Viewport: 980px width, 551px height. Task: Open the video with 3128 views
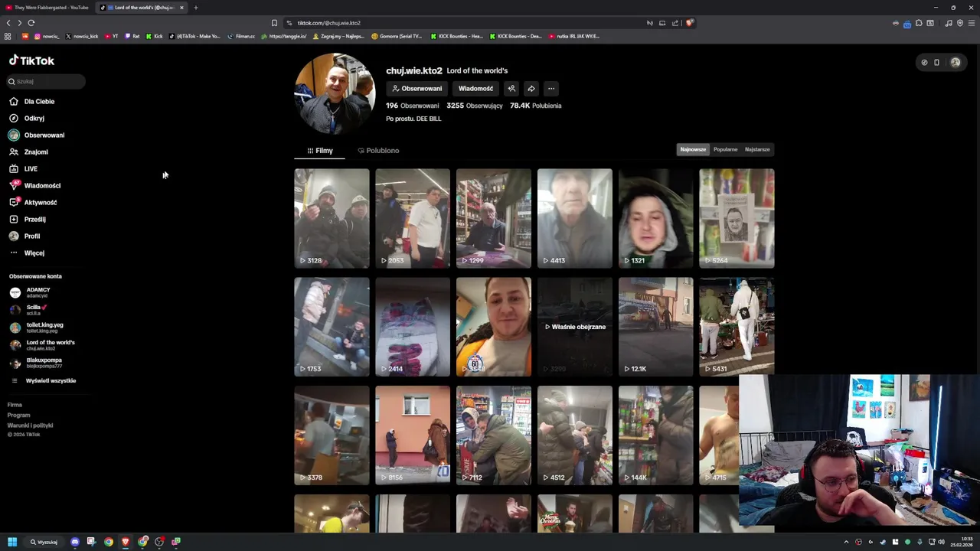click(x=332, y=218)
